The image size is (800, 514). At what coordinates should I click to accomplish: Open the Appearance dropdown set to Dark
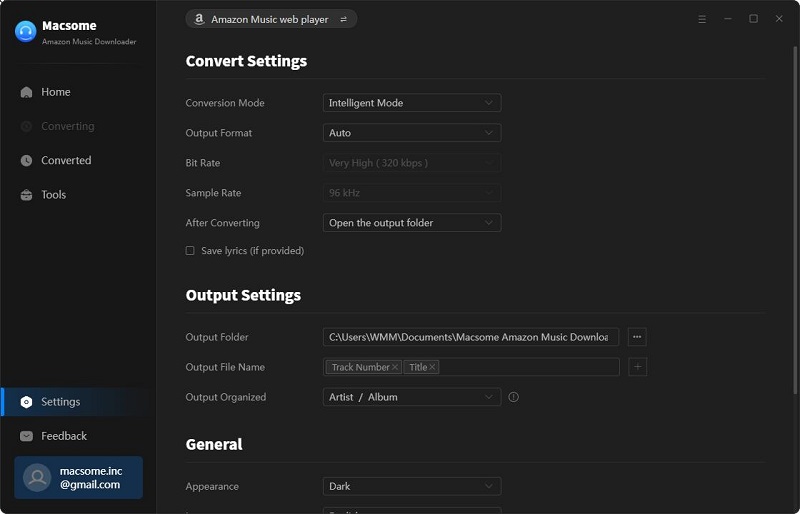click(x=412, y=486)
